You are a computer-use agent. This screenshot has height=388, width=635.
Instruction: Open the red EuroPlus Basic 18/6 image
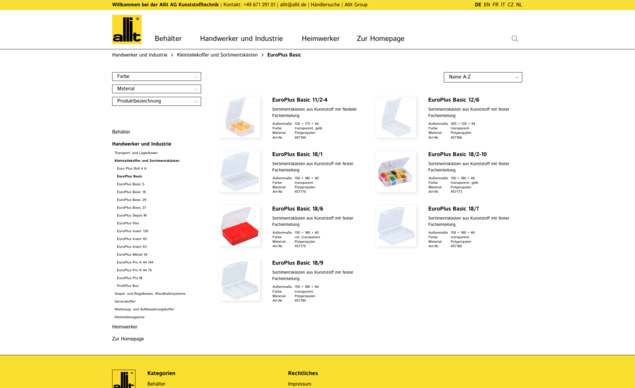(240, 226)
